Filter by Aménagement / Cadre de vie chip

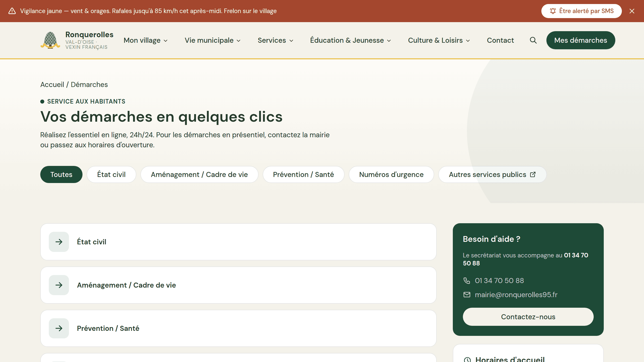[199, 174]
